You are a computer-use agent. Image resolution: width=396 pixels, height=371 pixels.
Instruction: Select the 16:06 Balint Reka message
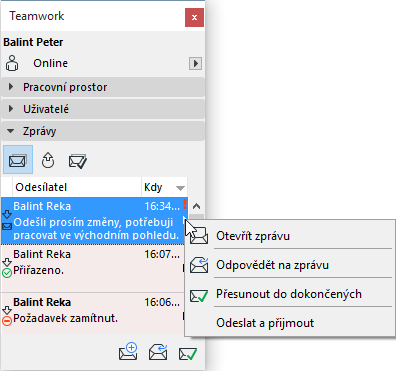[x=93, y=313]
